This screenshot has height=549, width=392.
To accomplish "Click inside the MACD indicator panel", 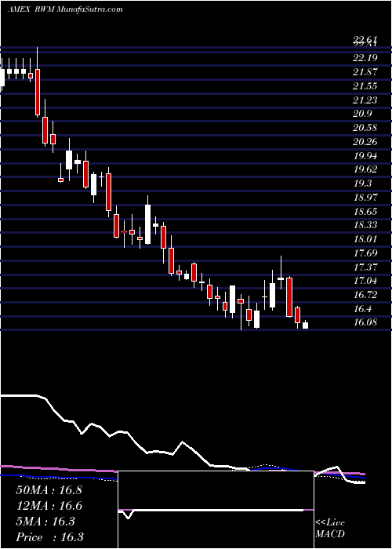I will coord(216,510).
